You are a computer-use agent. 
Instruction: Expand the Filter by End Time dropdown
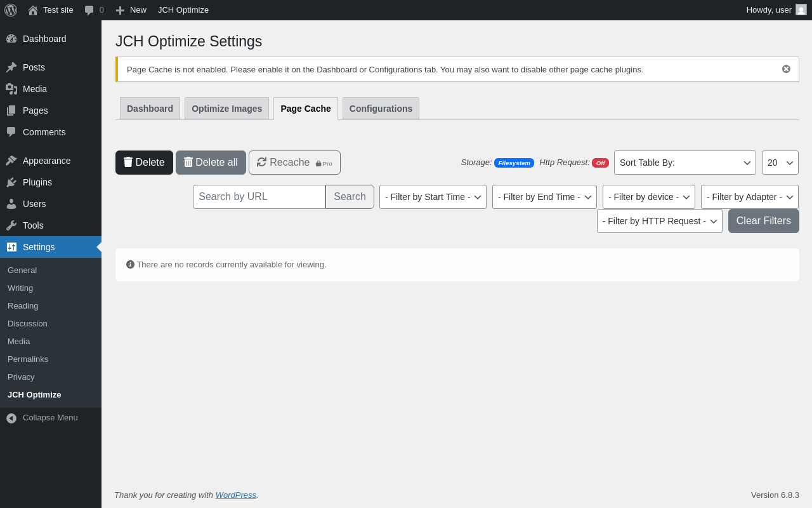(544, 197)
